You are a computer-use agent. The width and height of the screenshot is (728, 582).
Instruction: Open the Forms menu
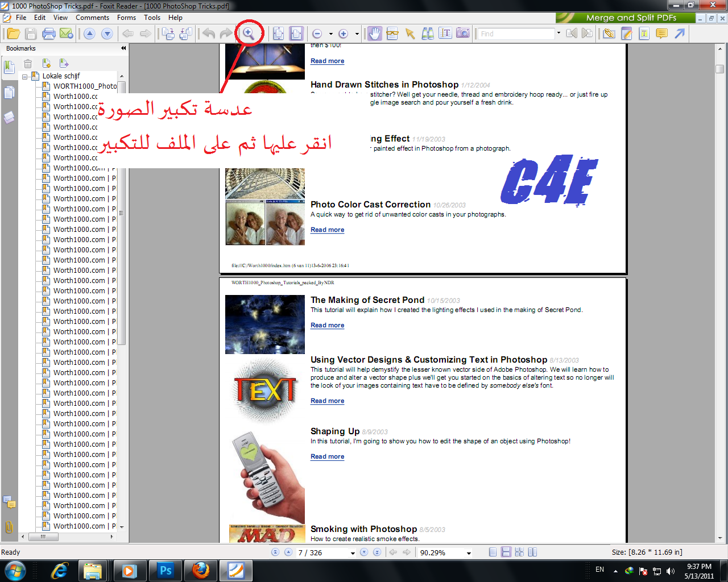click(x=126, y=18)
